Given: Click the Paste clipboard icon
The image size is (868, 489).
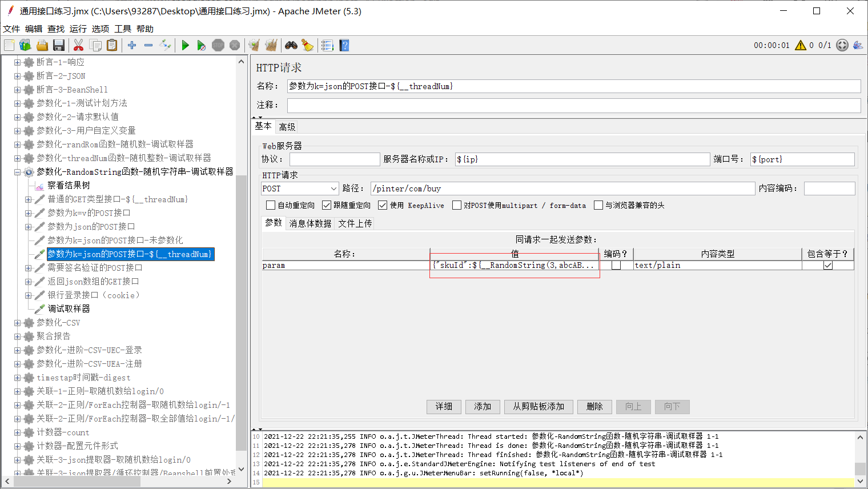Looking at the screenshot, I should coord(112,45).
